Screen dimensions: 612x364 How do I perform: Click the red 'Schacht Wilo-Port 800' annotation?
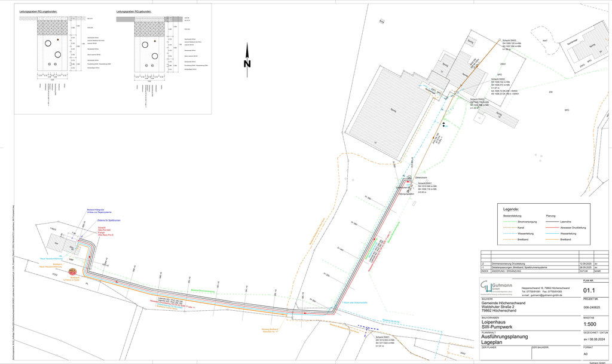[105, 231]
